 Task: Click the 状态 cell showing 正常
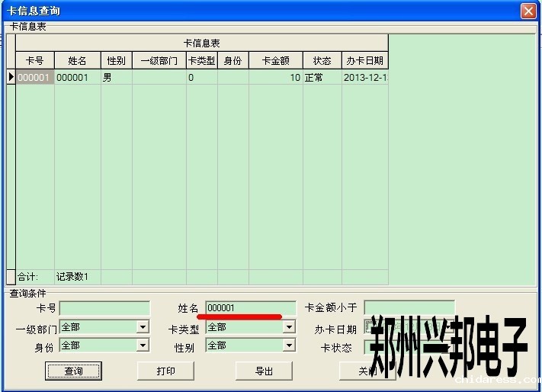tap(322, 78)
